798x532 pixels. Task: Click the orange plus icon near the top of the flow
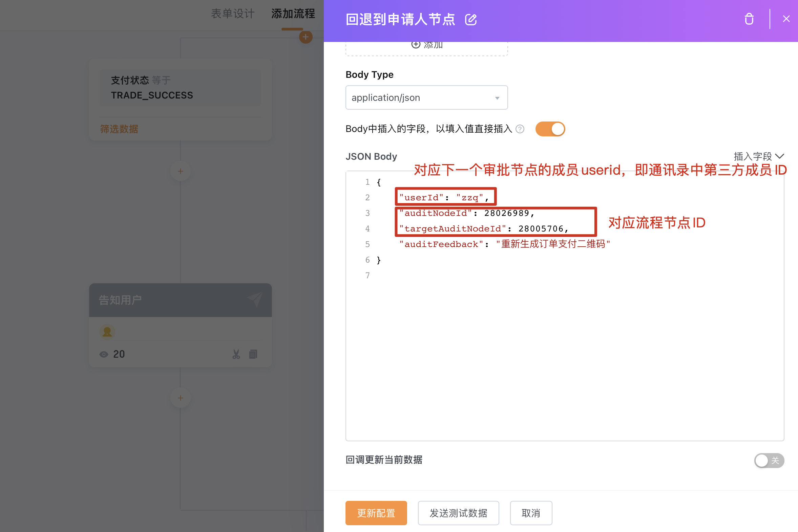306,37
